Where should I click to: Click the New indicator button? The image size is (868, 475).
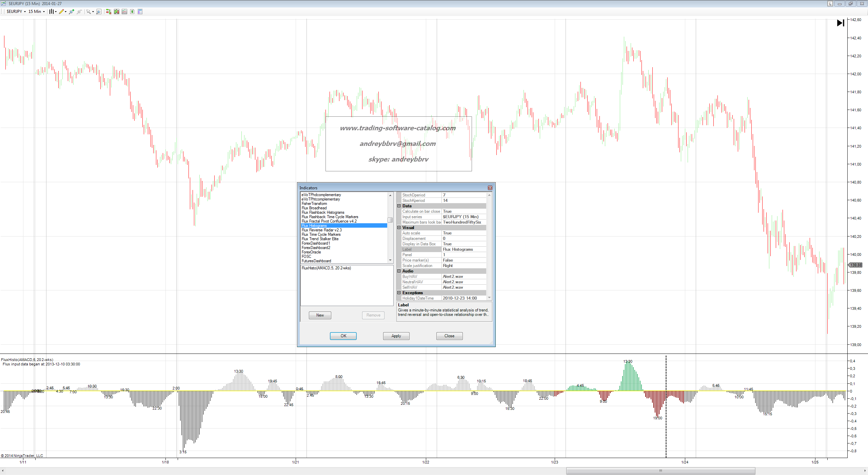pos(320,315)
